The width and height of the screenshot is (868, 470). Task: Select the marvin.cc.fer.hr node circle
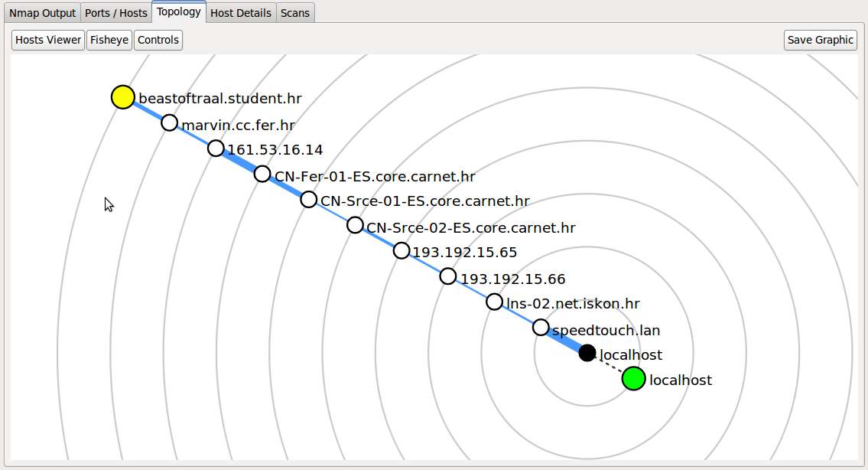169,122
